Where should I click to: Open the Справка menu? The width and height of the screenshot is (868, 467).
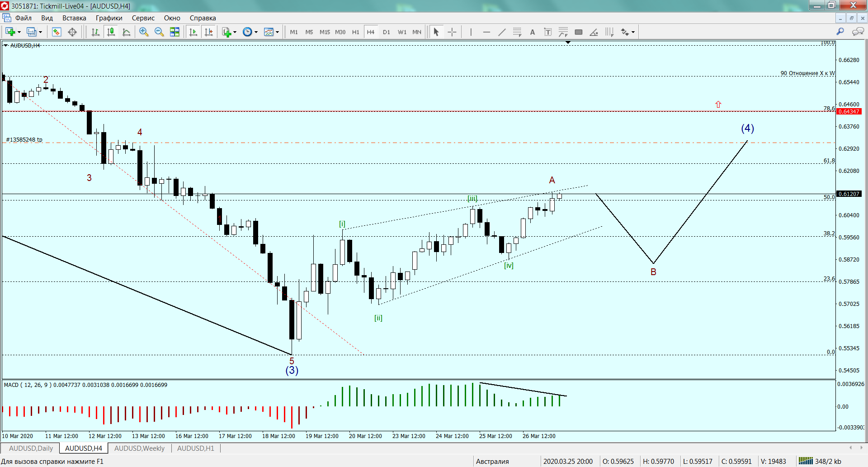click(203, 18)
